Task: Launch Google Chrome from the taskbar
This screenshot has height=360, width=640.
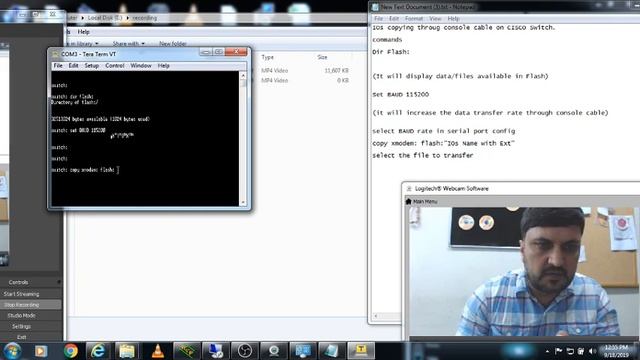Action: coord(71,351)
